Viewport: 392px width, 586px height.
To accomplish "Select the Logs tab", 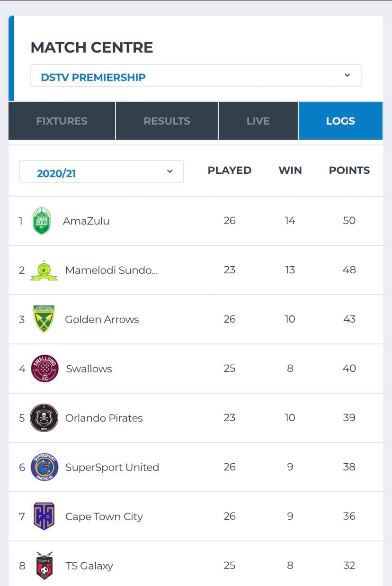I will [x=340, y=121].
